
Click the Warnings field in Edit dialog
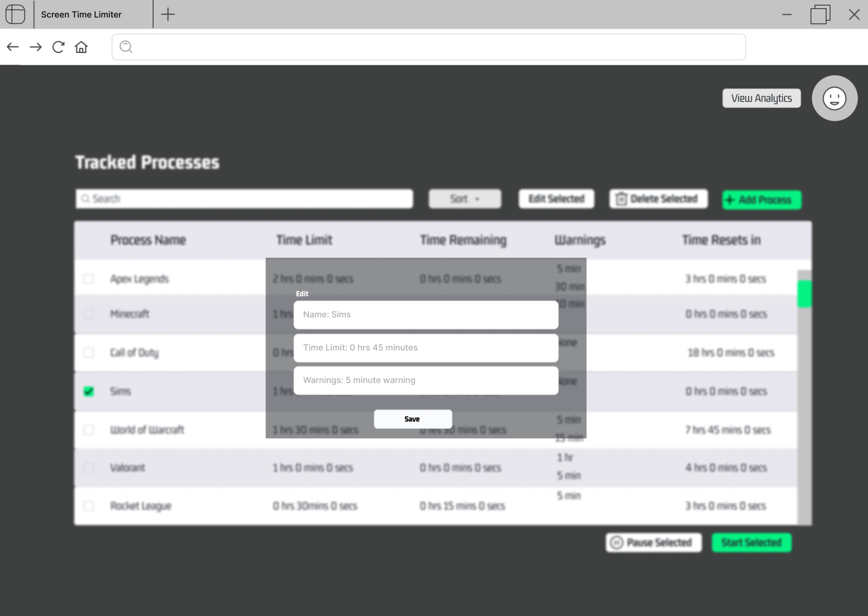click(426, 380)
